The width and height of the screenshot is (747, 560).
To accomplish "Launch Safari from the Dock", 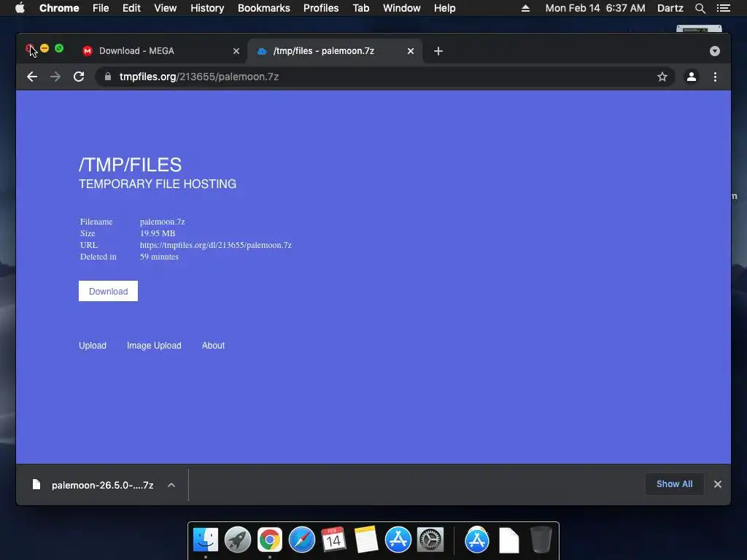I will click(x=302, y=540).
